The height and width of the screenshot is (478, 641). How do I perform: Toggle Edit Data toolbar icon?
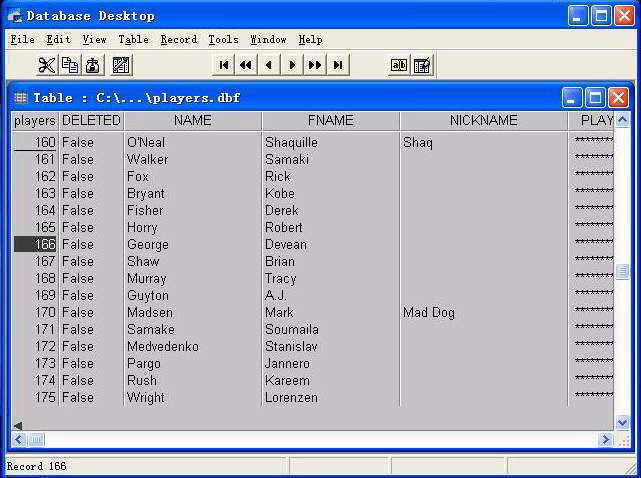422,65
